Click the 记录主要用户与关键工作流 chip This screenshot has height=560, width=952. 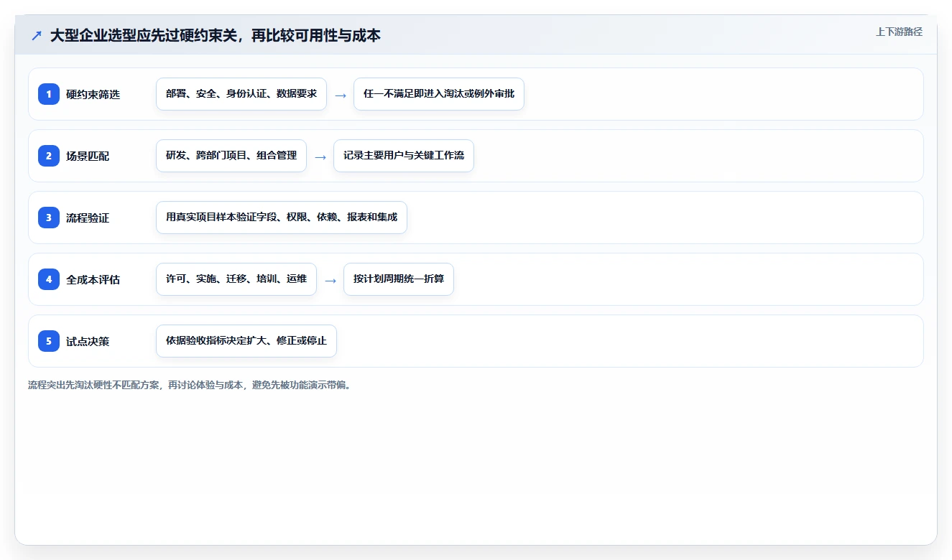tap(404, 156)
